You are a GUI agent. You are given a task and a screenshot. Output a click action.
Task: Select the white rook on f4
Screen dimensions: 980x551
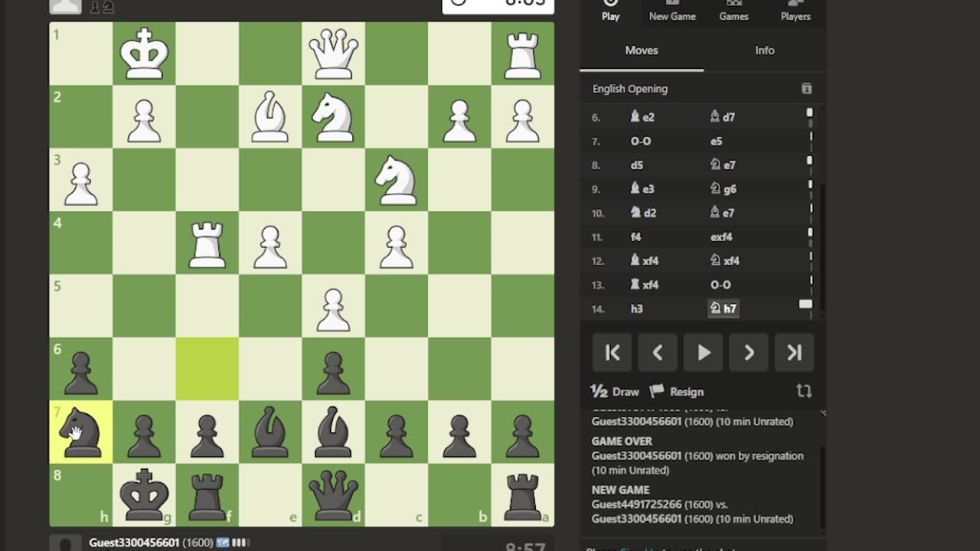(207, 243)
